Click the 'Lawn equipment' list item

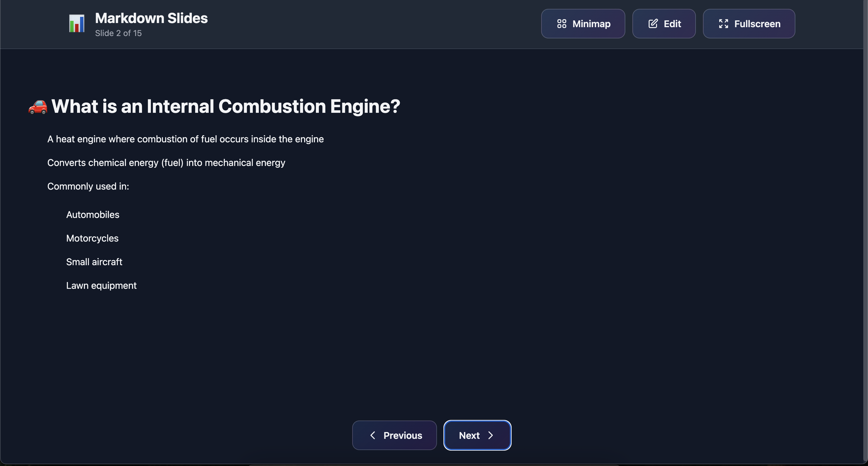[x=101, y=285]
